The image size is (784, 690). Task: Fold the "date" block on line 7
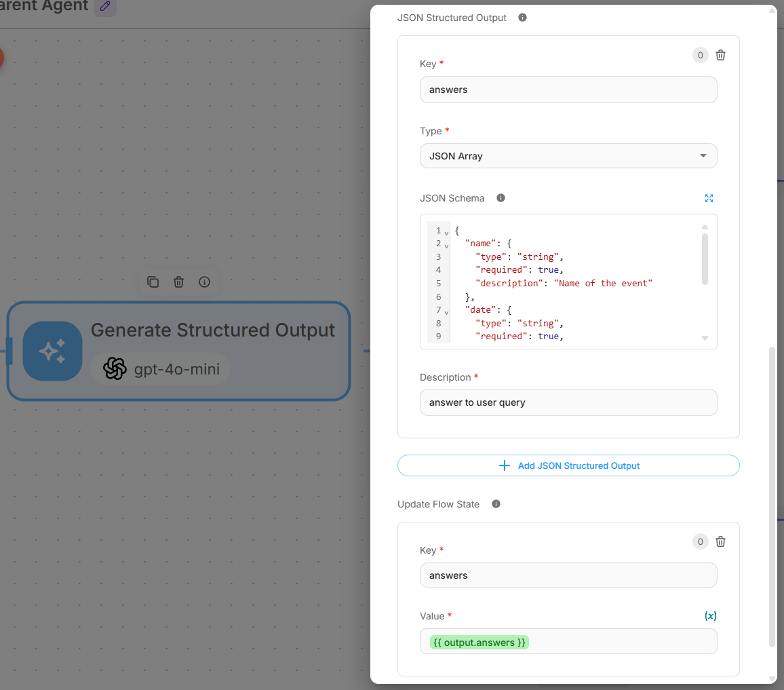pyautogui.click(x=446, y=311)
